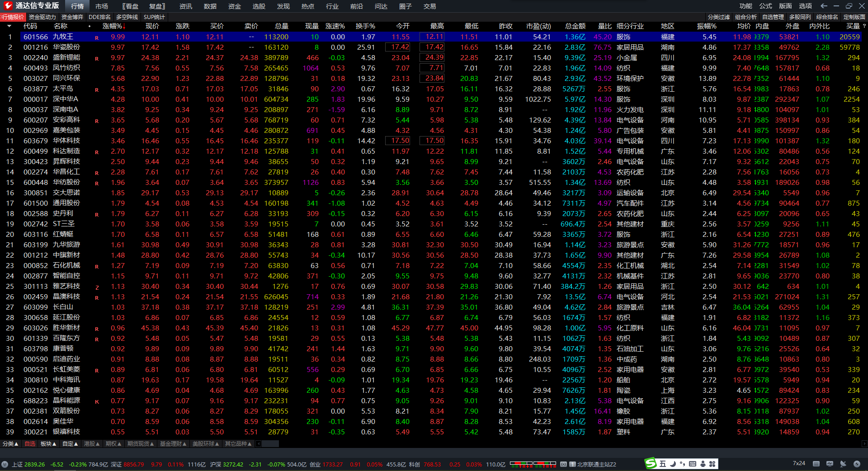Click the R marker beside 晶澳科技
The height and width of the screenshot is (471, 868).
97,298
